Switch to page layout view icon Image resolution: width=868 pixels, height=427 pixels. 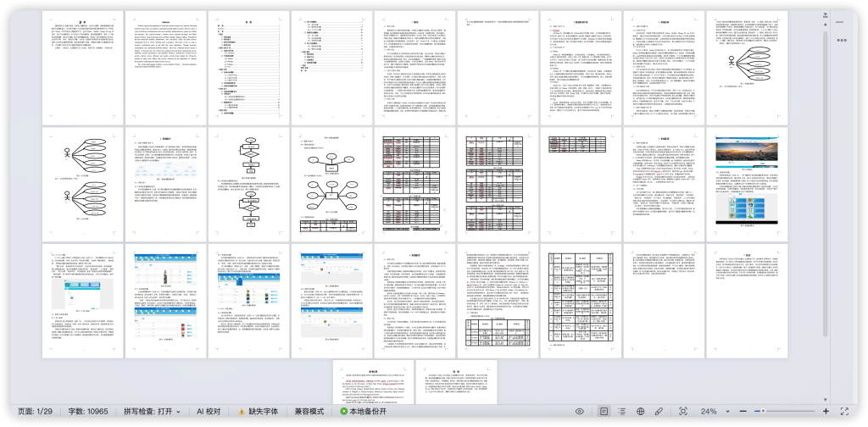pos(604,412)
